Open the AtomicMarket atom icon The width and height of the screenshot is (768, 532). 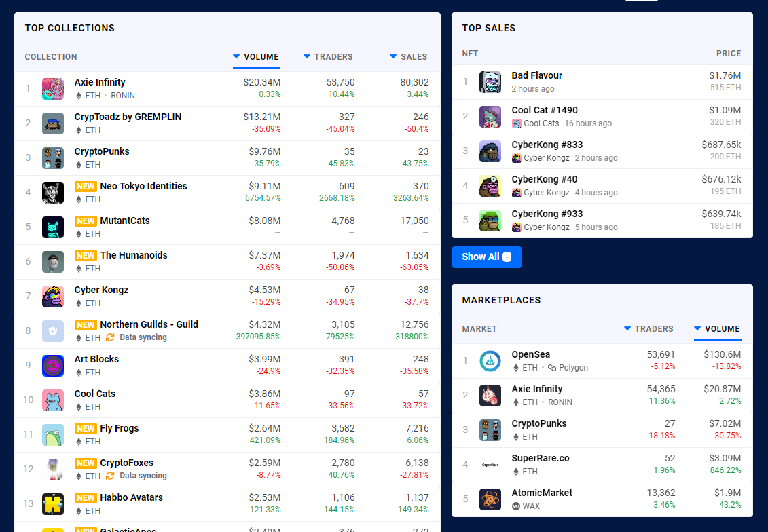[490, 499]
